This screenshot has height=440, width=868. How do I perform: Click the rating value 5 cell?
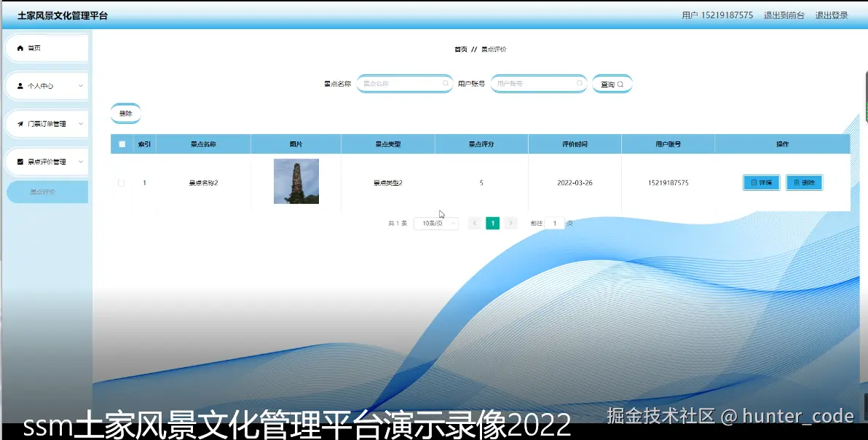pyautogui.click(x=481, y=183)
